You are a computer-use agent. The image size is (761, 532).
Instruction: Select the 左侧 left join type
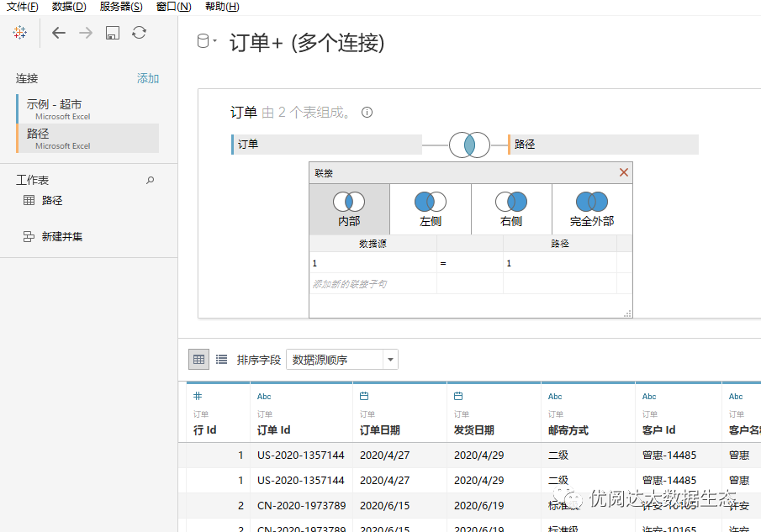tap(431, 209)
